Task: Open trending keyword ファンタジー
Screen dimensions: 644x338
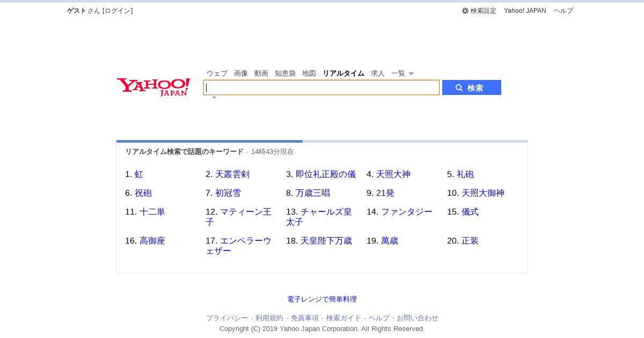Action: coord(407,212)
